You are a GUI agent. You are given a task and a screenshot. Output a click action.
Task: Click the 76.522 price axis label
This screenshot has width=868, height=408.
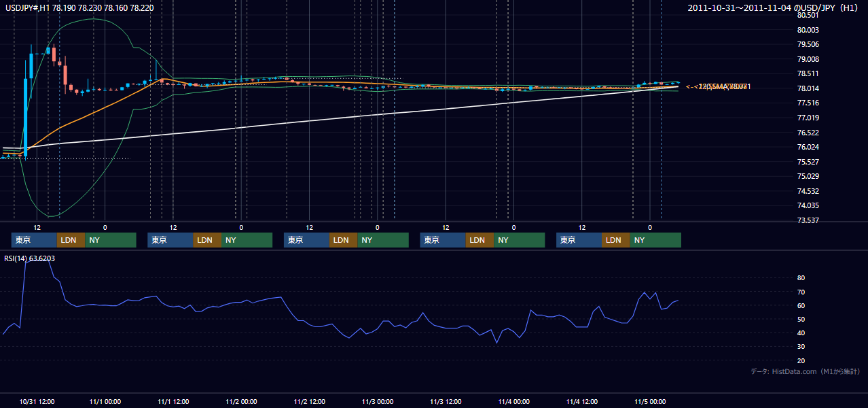click(808, 133)
